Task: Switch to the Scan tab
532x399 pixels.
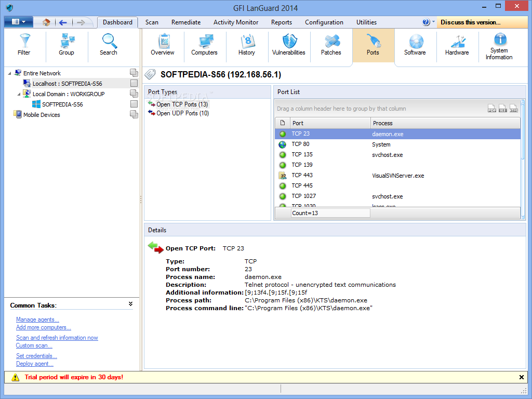Action: pos(152,22)
